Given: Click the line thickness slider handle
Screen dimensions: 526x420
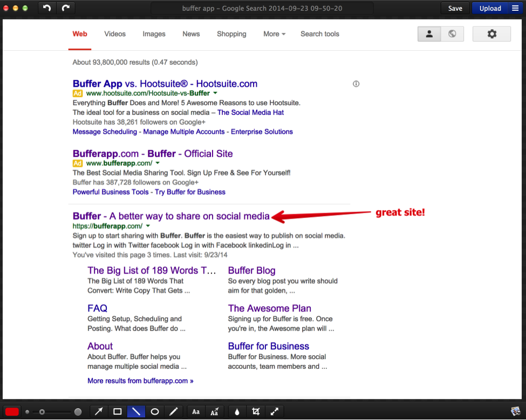Looking at the screenshot, I should pyautogui.click(x=42, y=411).
